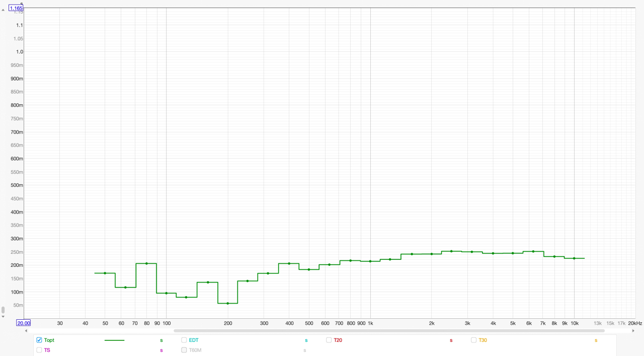This screenshot has width=644, height=356.
Task: Pick the Topt data point at 1 kHz
Action: tap(370, 261)
